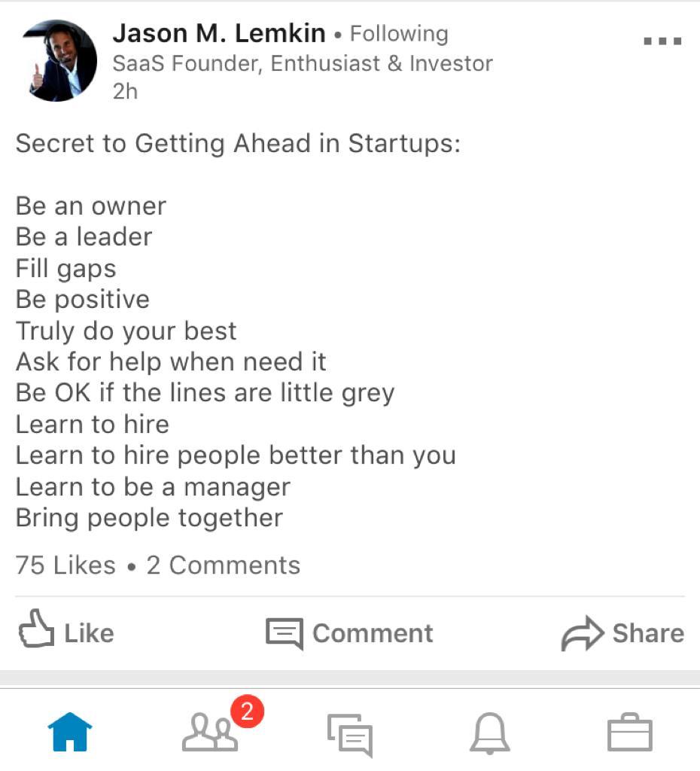Click the speech bubble Comment icon
This screenshot has height=771, width=700.
click(x=285, y=633)
